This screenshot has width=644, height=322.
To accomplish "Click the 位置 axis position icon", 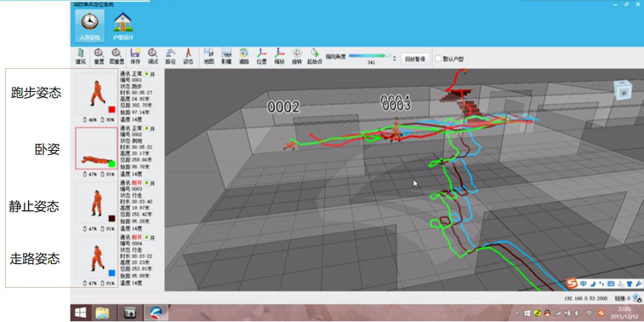I will (x=262, y=56).
